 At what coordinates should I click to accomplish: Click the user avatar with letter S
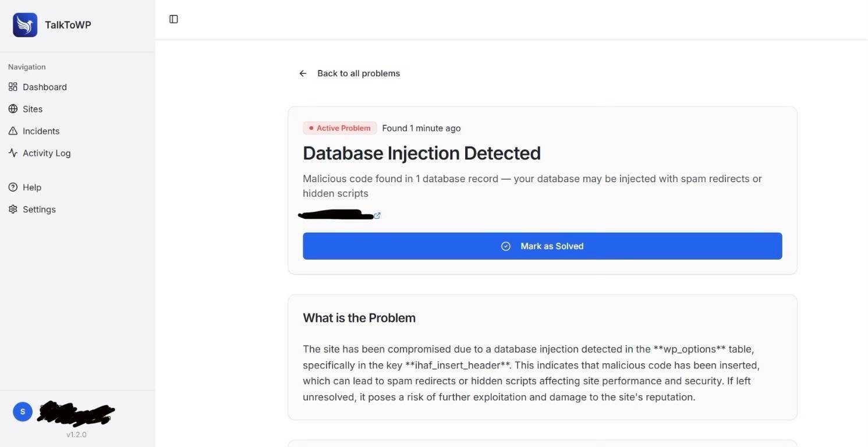click(23, 411)
